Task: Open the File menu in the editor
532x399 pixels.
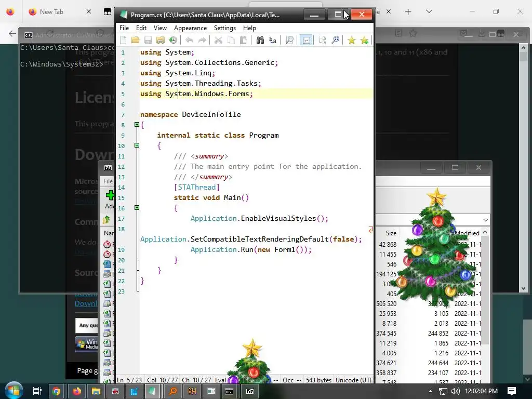Action: [x=124, y=28]
